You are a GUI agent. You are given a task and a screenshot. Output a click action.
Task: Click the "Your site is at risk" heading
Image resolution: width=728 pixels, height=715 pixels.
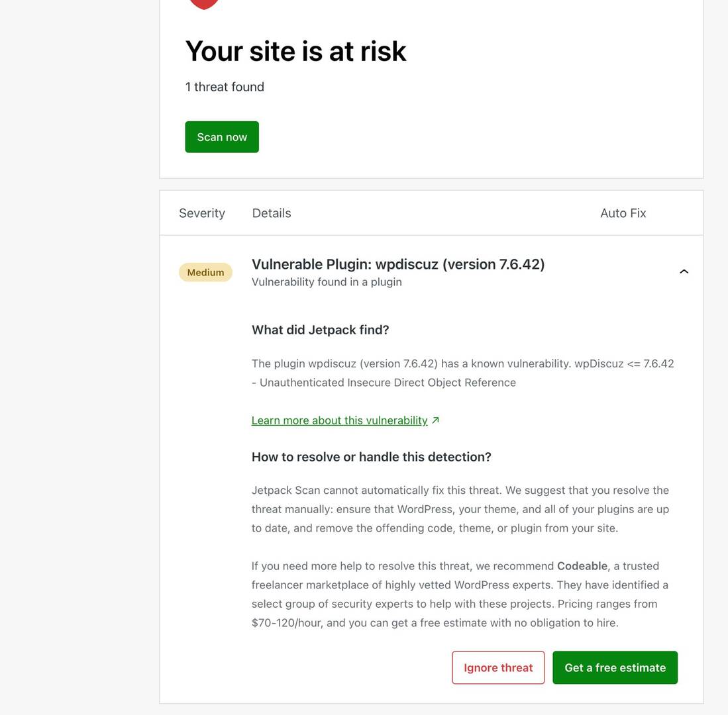point(295,51)
